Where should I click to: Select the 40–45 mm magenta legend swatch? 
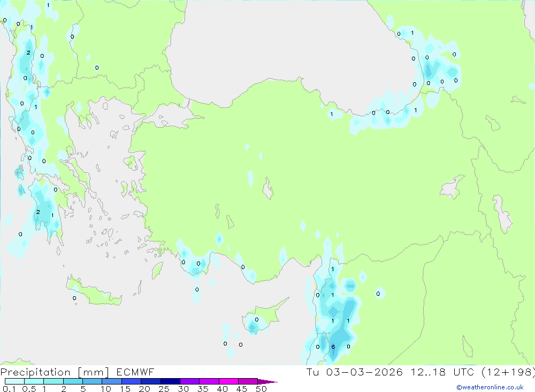[x=228, y=381]
